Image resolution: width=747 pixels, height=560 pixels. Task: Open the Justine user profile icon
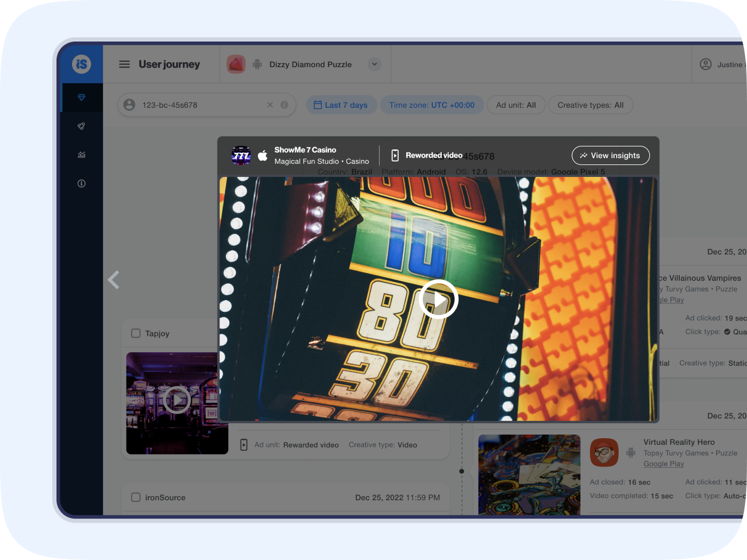pos(705,64)
